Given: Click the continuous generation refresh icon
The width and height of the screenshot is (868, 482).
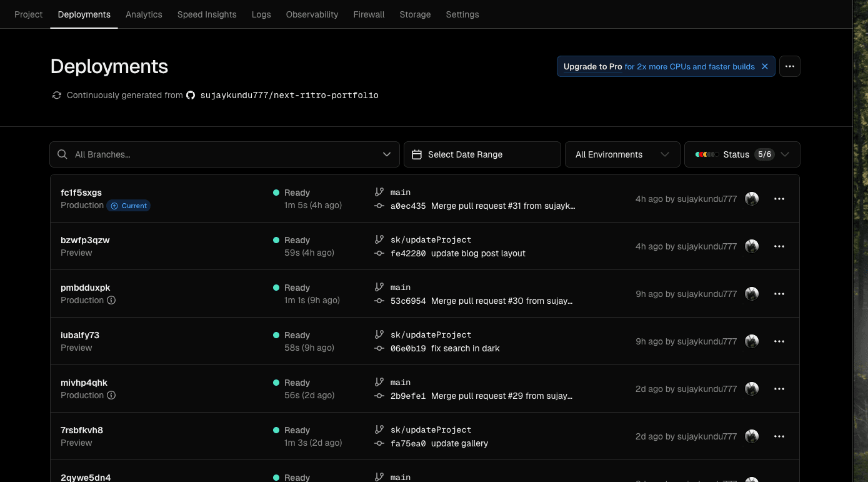Looking at the screenshot, I should 56,95.
